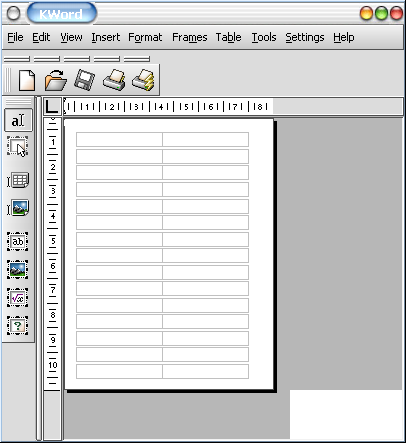Open the Settings menu

click(x=305, y=37)
